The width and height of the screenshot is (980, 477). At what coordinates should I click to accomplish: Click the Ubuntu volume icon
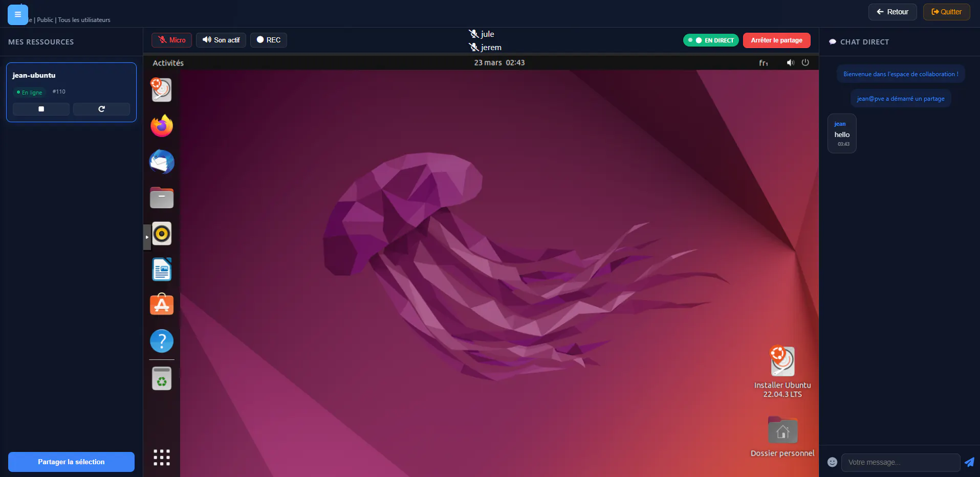(x=790, y=62)
